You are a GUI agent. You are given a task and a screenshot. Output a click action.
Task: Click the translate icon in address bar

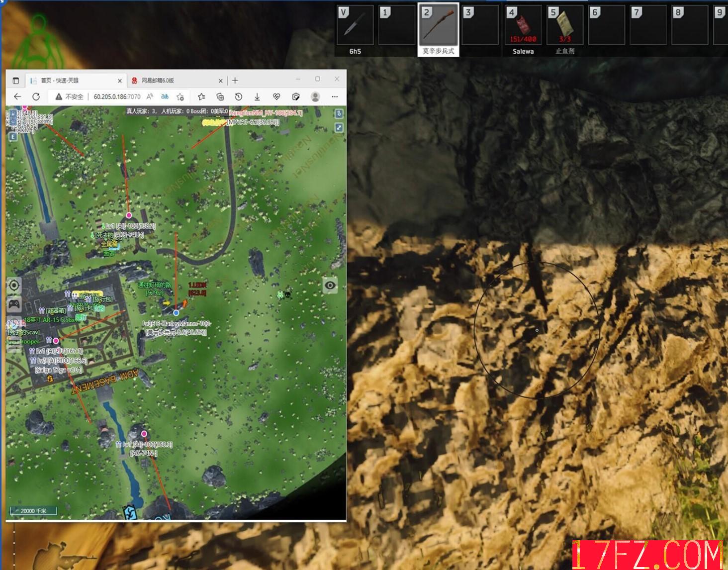tap(165, 96)
